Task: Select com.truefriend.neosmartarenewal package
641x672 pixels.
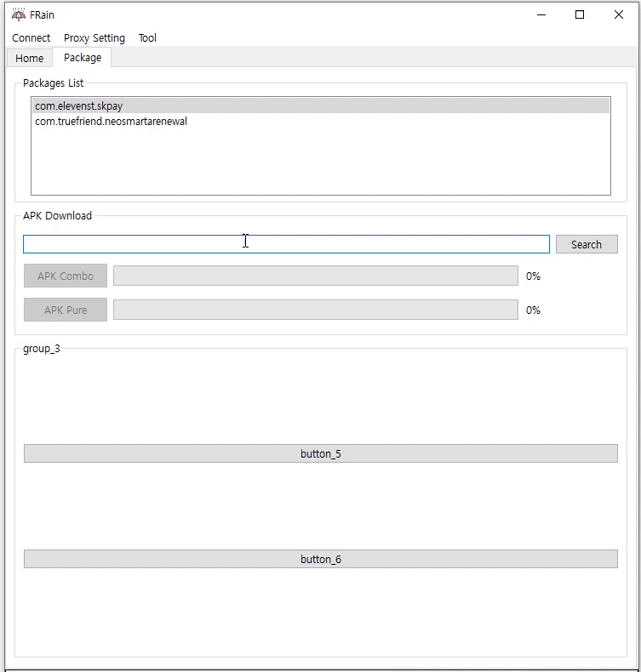Action: click(x=321, y=122)
